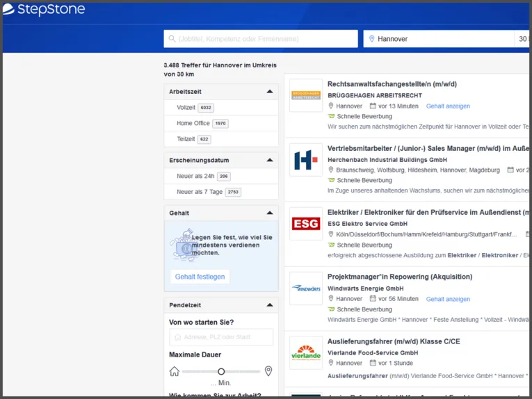Open Vierlande Food-Service logo
Screen dimensions: 532x399
306,352
